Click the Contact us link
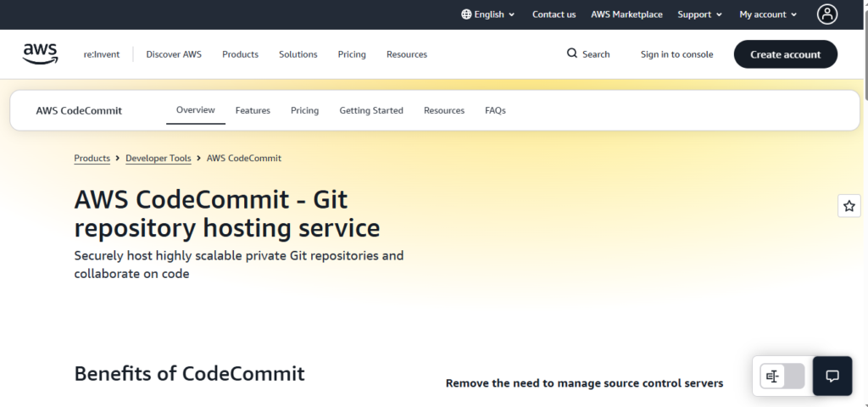This screenshot has height=407, width=868. pyautogui.click(x=554, y=14)
